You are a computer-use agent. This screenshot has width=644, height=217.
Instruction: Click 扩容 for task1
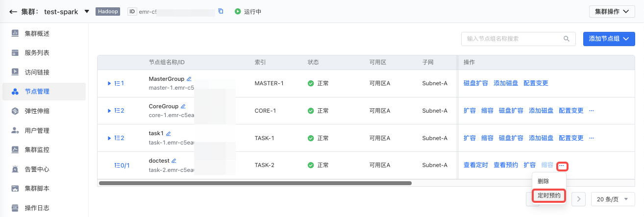[470, 138]
